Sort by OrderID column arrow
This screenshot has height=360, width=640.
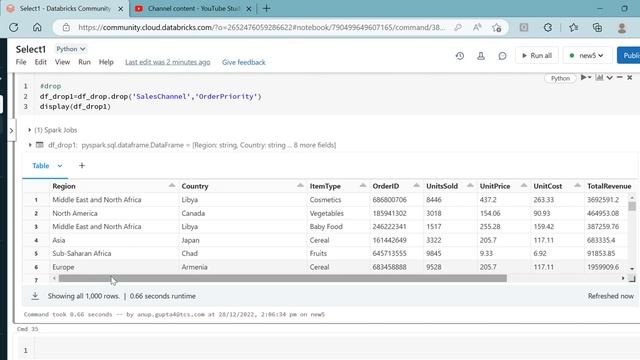pos(416,186)
